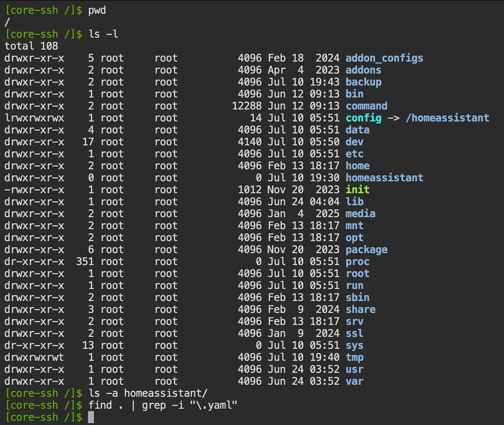Click the tmp directory name
The width and height of the screenshot is (504, 425).
354,357
